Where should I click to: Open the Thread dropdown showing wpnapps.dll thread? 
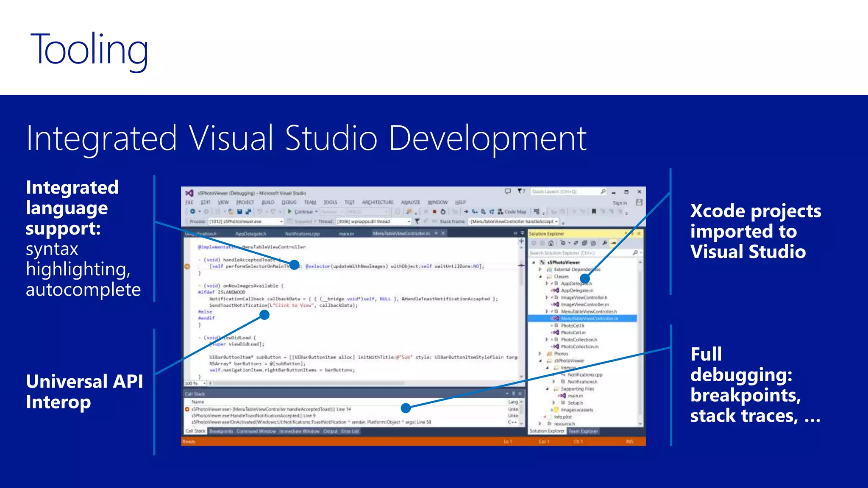click(373, 222)
